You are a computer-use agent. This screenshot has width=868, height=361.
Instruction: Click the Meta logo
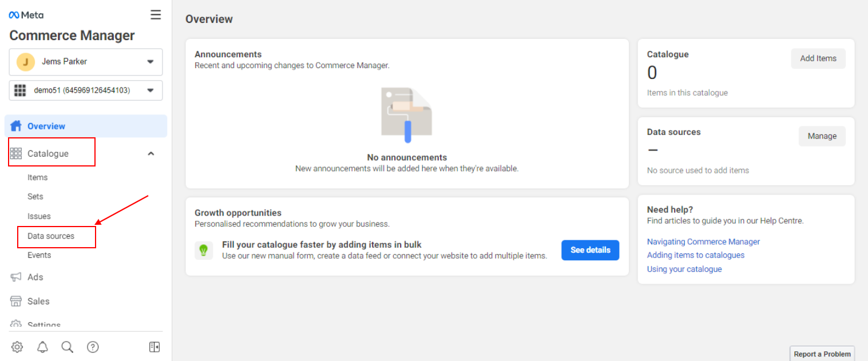pos(26,15)
